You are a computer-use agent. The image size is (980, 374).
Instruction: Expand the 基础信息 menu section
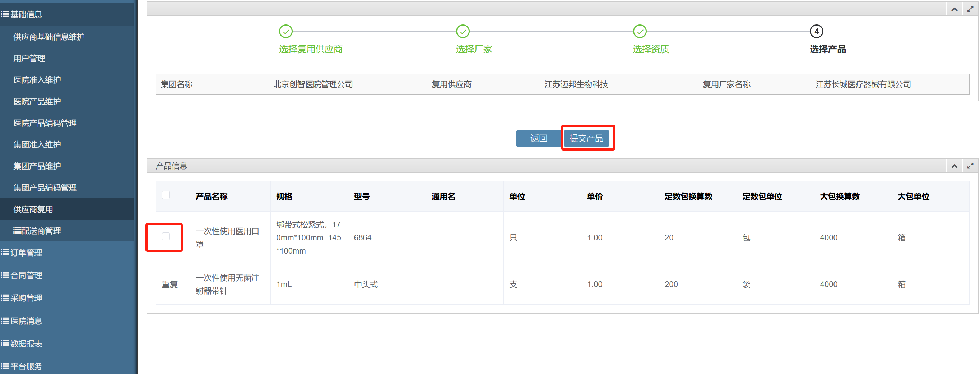tap(67, 14)
